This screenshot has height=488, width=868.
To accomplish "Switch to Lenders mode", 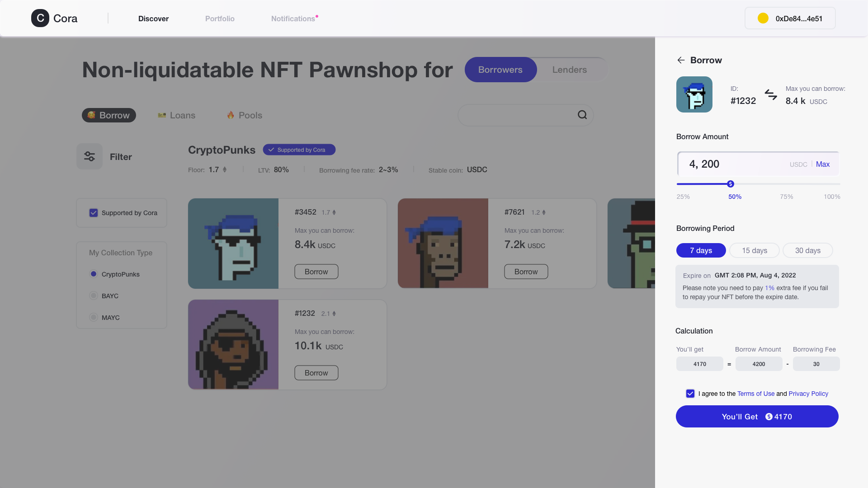I will pos(570,70).
